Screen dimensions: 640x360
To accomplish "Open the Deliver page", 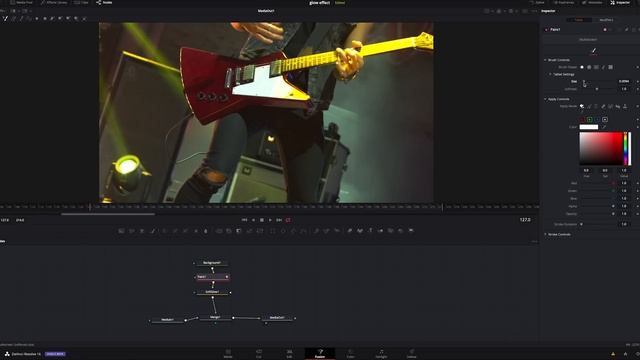I will pos(411,353).
